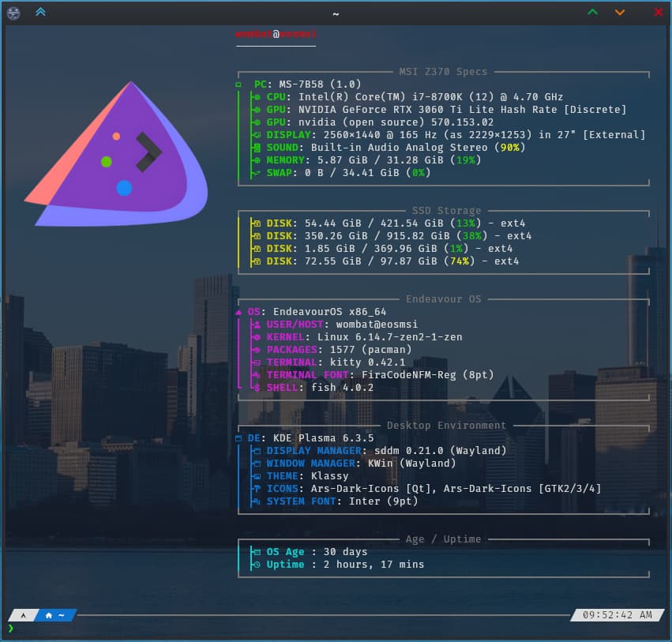Click the 09:52:42 AM clock in the prompt
Image resolution: width=672 pixels, height=642 pixels.
618,615
